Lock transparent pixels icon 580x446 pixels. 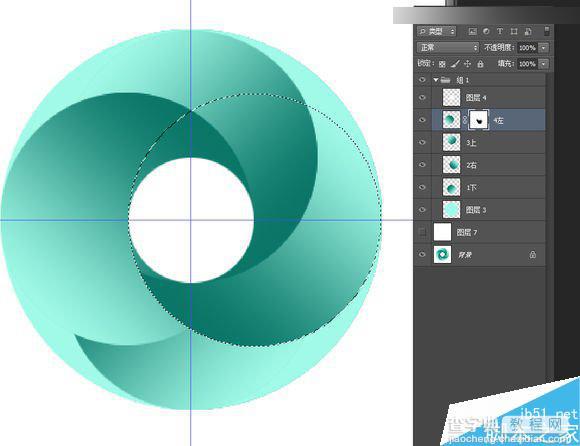442,64
